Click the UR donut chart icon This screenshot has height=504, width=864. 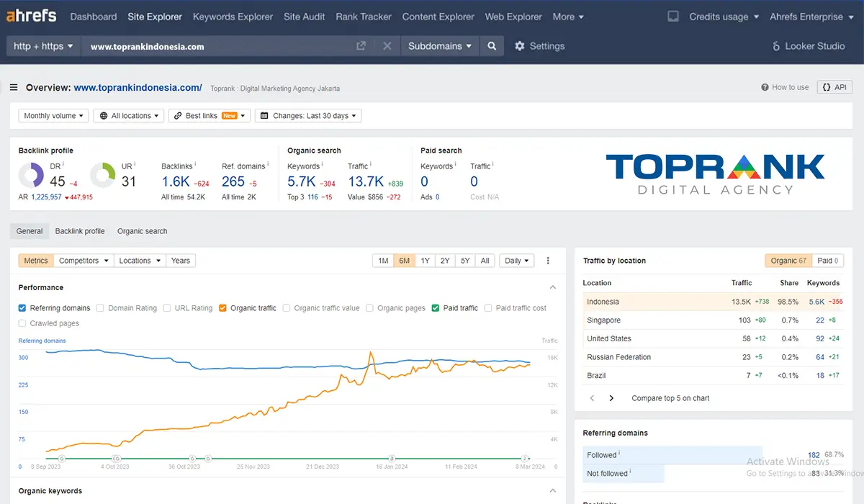[x=103, y=176]
